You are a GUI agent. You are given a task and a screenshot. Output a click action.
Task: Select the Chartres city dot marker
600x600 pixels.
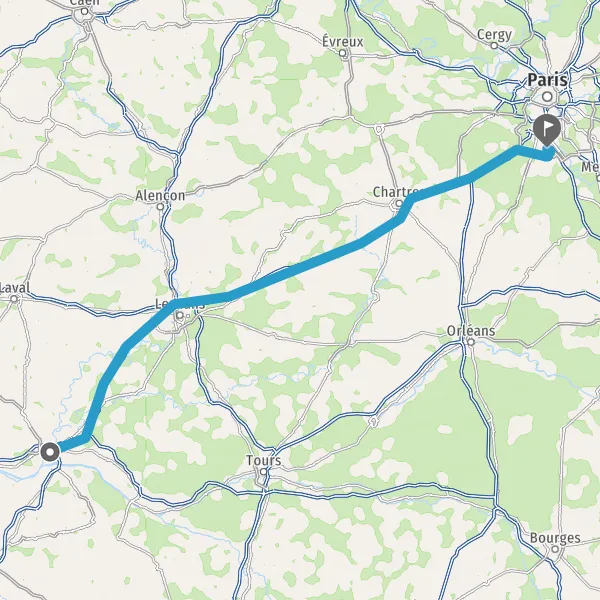pyautogui.click(x=399, y=203)
